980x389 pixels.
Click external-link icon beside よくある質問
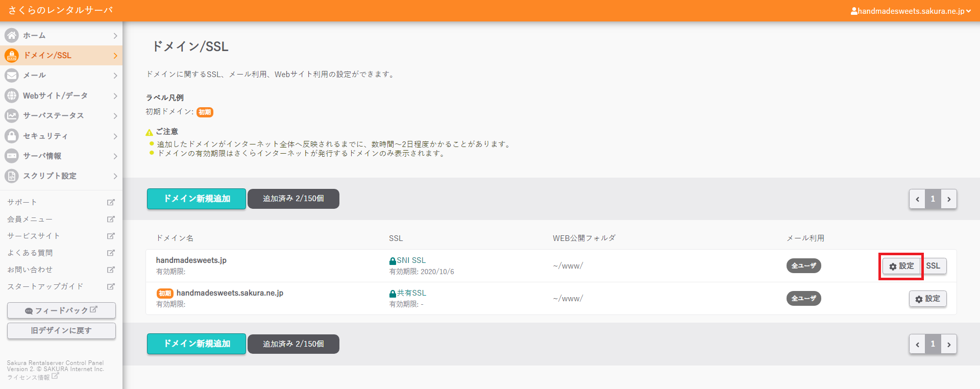[x=111, y=253]
